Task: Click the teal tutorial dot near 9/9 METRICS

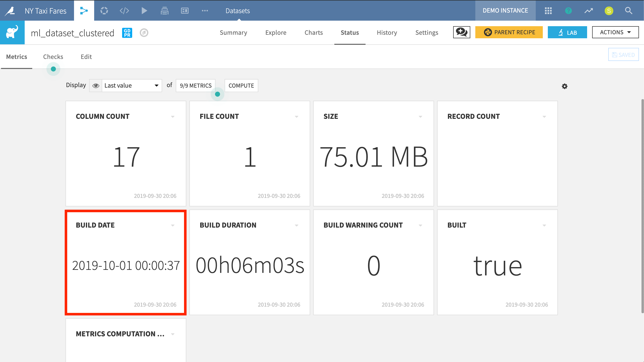Action: 218,94
